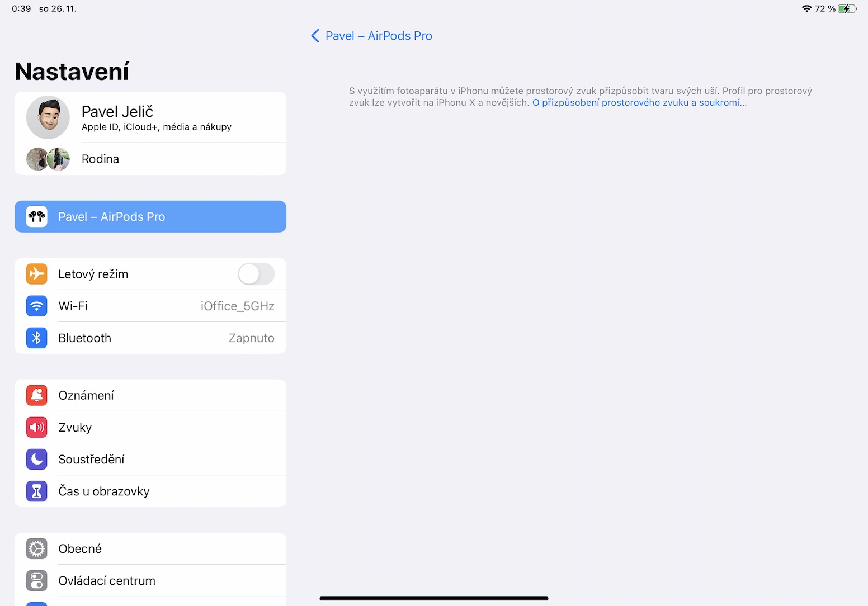Click the Zvuky speaker icon
Viewport: 868px width, 606px height.
[x=37, y=427]
